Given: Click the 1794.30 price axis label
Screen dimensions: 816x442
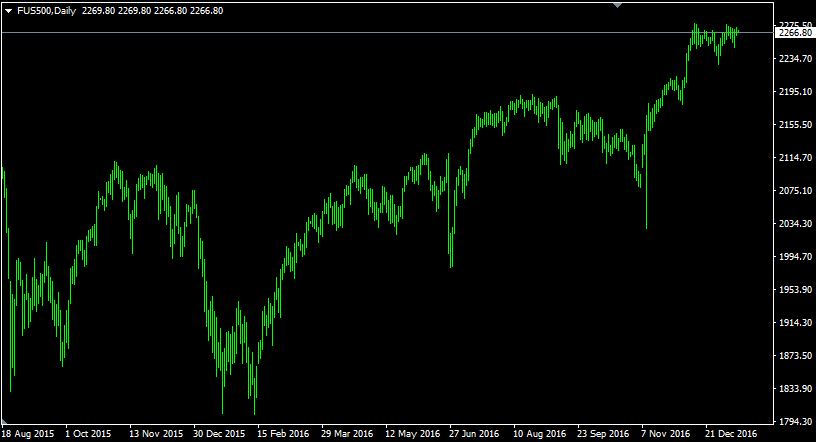Looking at the screenshot, I should [x=795, y=422].
